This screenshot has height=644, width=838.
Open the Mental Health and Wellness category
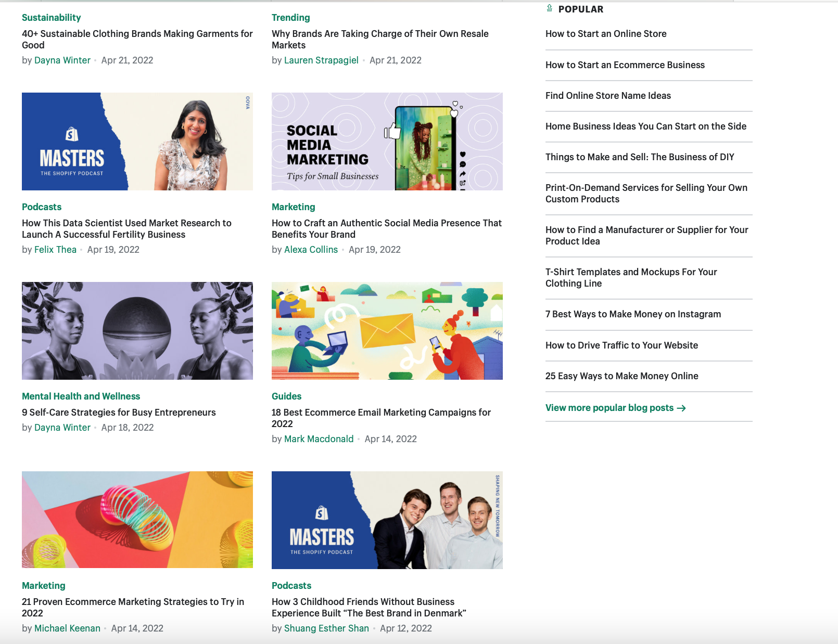point(81,396)
